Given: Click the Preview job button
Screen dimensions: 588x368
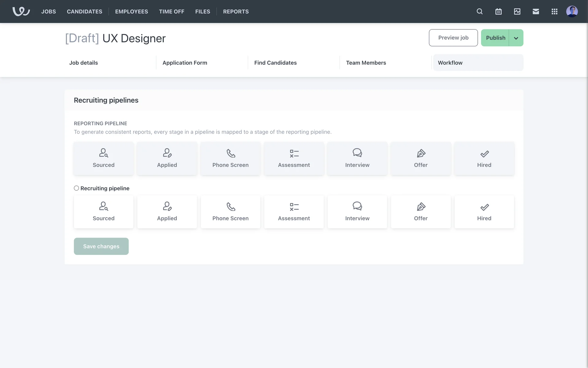Looking at the screenshot, I should (x=453, y=38).
